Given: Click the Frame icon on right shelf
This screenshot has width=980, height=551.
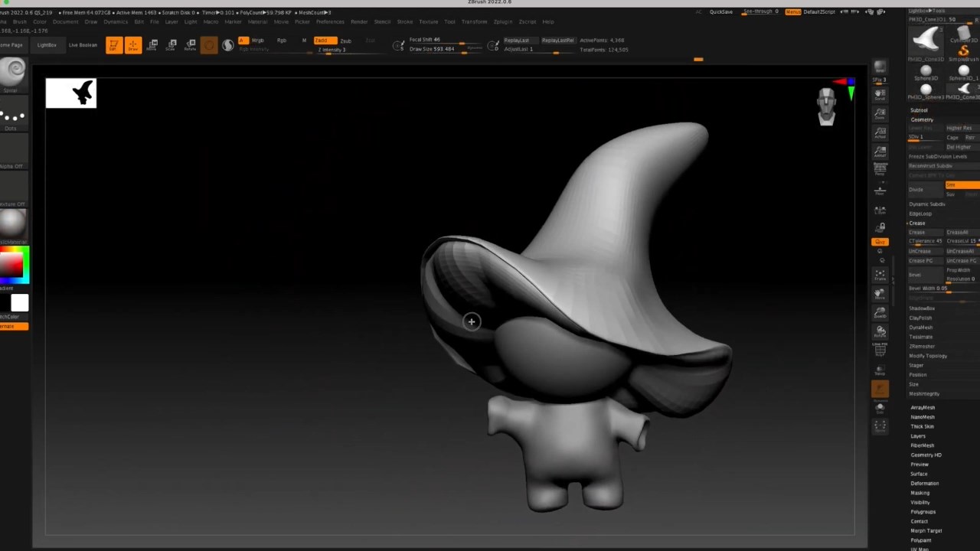Looking at the screenshot, I should tap(880, 274).
